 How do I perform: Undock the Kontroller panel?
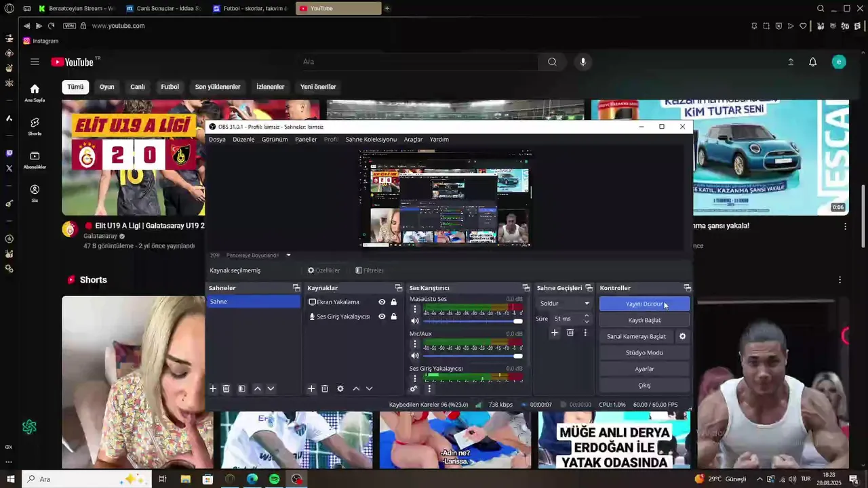[687, 288]
